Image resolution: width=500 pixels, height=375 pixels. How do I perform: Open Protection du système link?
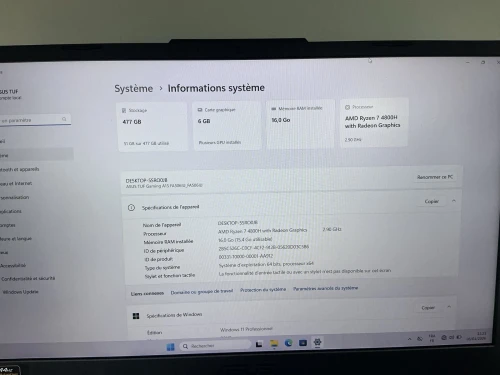[263, 290]
